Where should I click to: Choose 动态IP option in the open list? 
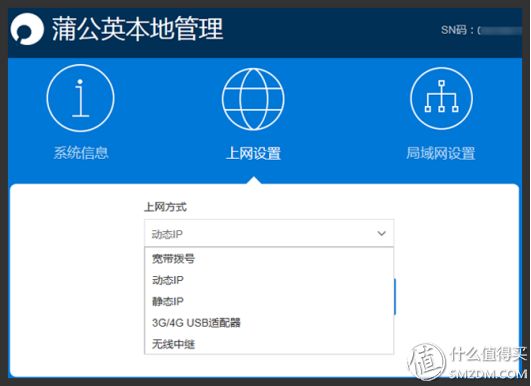pyautogui.click(x=269, y=280)
